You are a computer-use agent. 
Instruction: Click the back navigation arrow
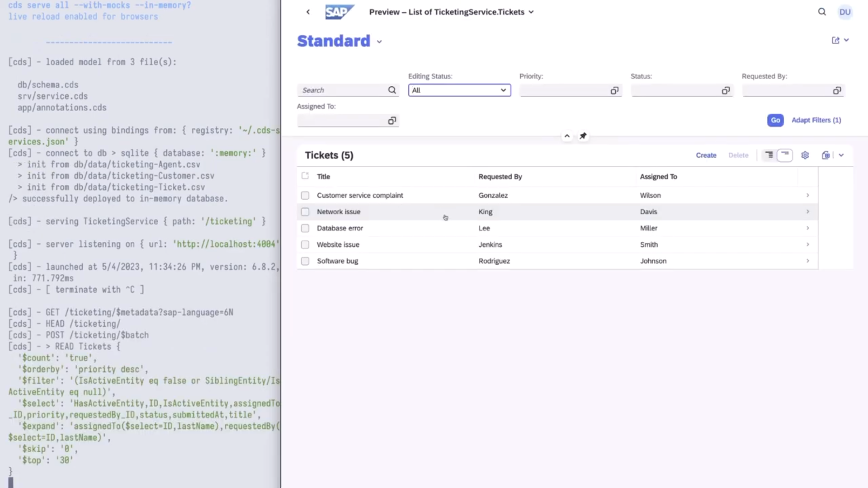point(308,12)
